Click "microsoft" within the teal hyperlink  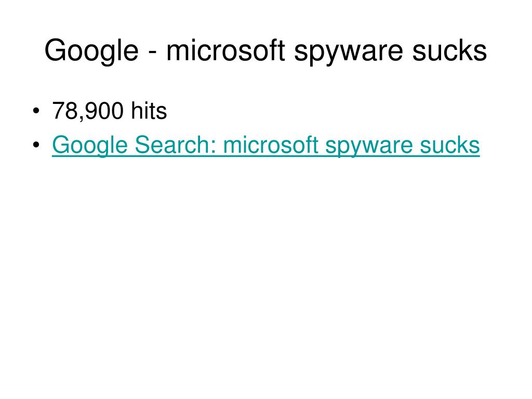[271, 144]
